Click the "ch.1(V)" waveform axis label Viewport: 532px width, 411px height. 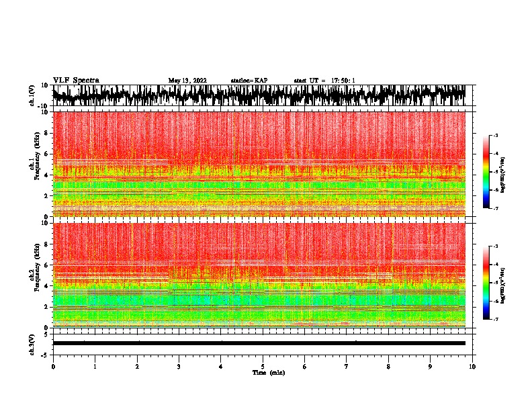32,95
